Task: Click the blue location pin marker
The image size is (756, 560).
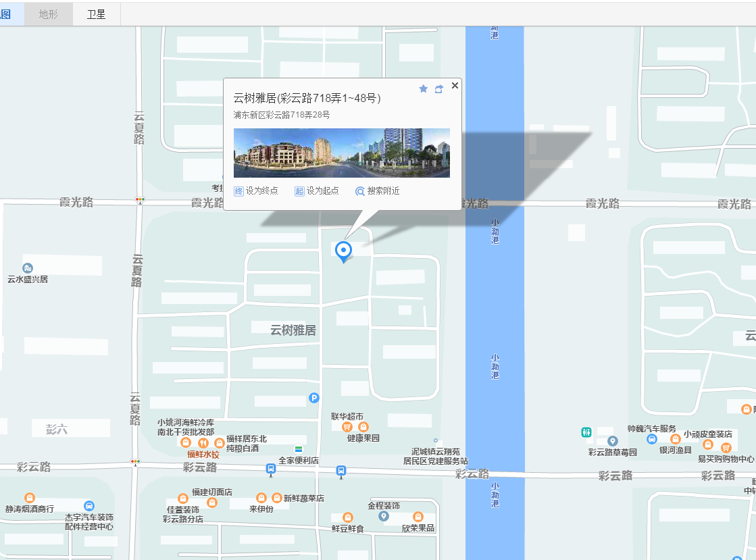Action: point(344,251)
